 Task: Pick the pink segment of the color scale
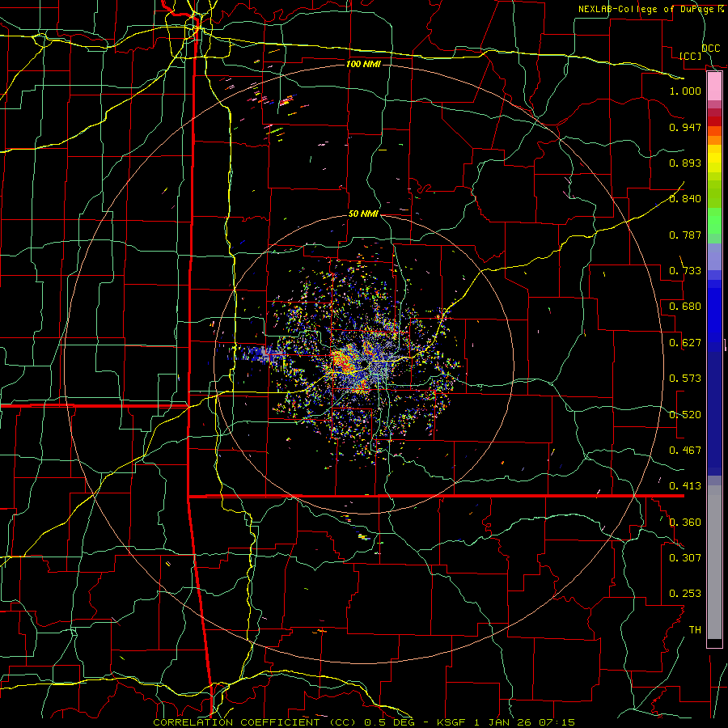714,87
